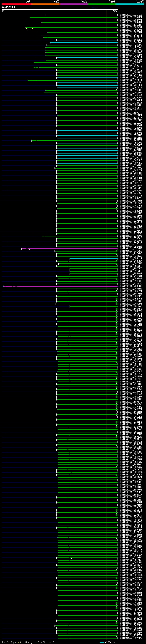
Task: Select hit UniRef100_Q01909
Action: [131, 93]
